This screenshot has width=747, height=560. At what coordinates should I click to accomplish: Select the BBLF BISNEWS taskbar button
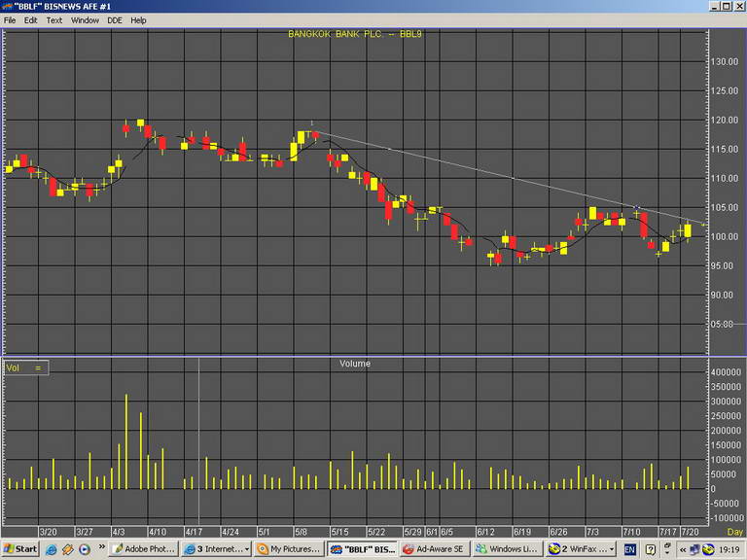362,549
